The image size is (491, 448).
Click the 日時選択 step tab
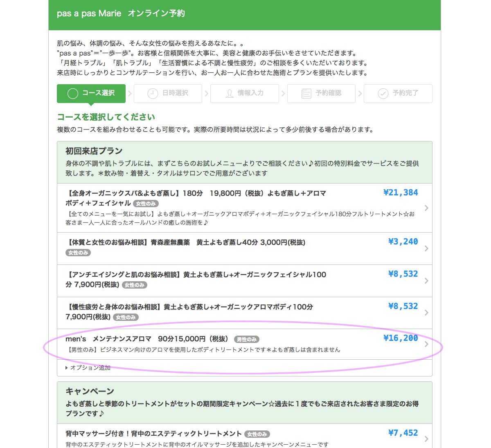[x=168, y=93]
